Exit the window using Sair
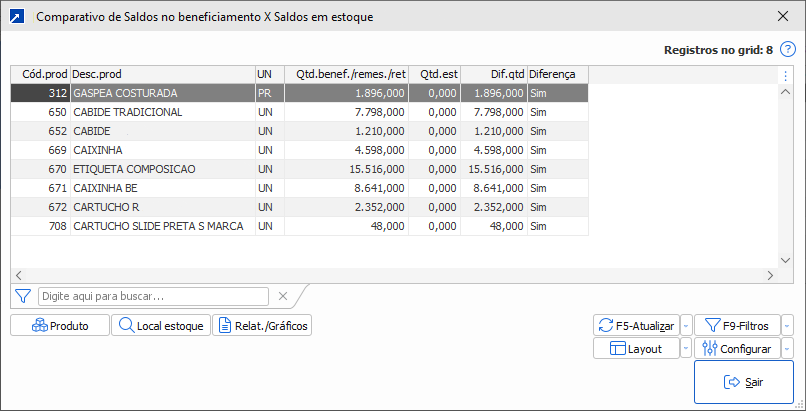Screen dimensions: 806x411 click(743, 382)
